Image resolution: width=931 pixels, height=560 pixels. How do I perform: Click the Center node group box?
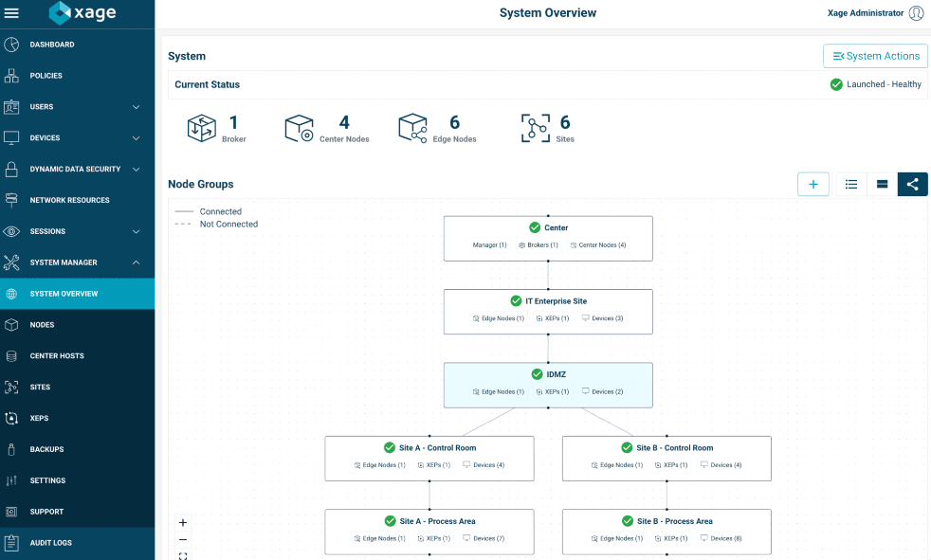point(548,228)
